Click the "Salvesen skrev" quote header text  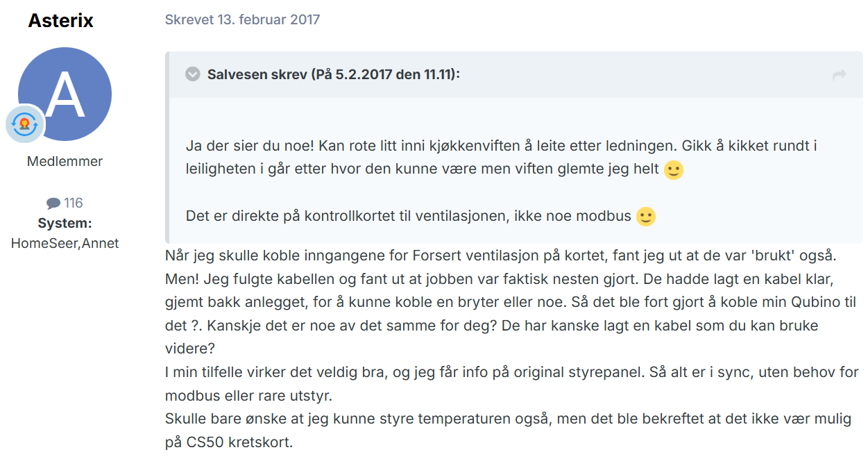333,74
